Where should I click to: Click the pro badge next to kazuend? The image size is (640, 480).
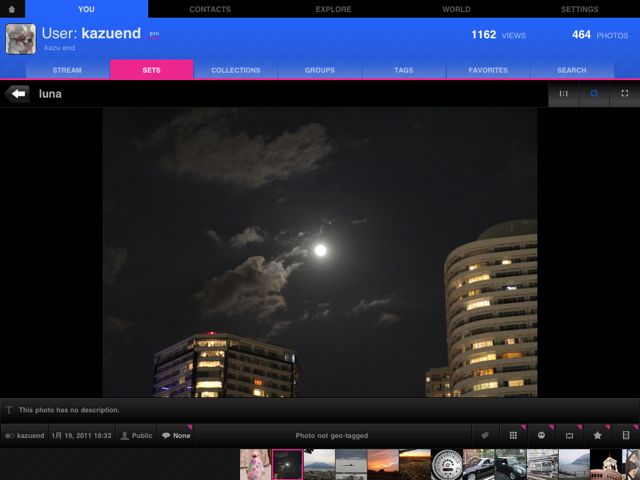tap(154, 34)
